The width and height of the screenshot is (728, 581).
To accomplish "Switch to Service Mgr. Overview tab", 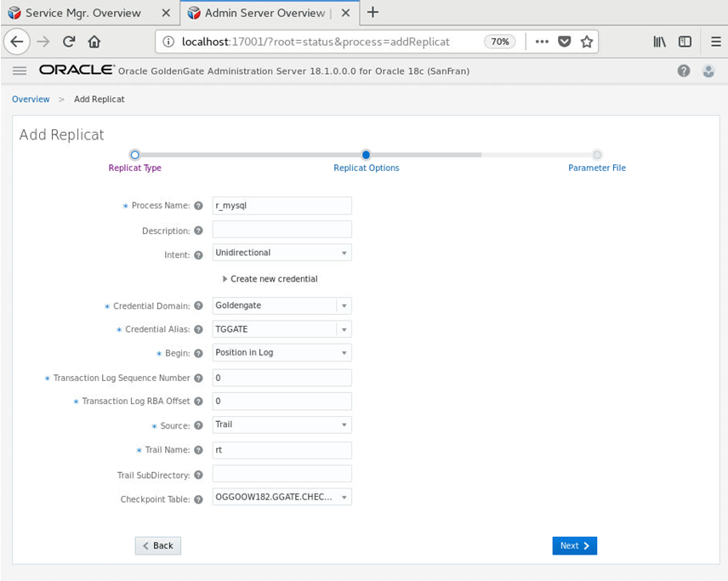I will [x=89, y=13].
